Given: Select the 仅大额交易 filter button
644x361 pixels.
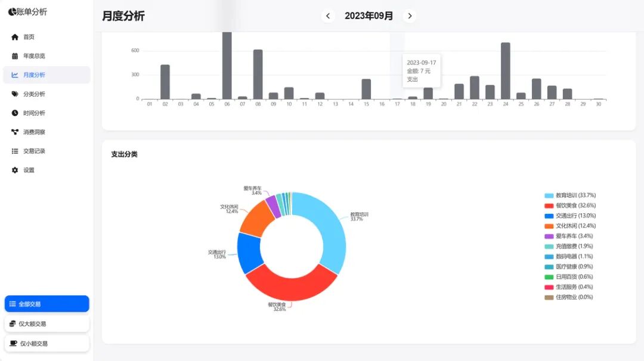Looking at the screenshot, I should point(47,323).
